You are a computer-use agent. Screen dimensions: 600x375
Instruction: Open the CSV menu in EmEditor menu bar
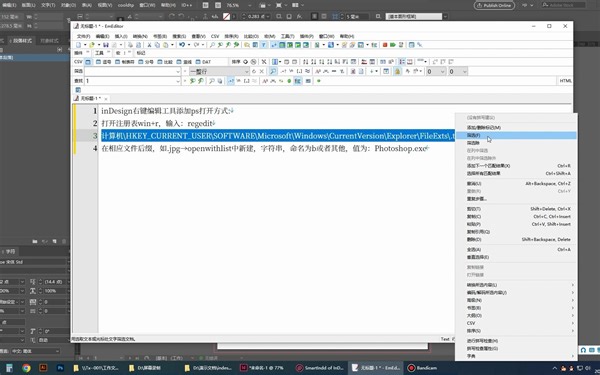(215, 36)
